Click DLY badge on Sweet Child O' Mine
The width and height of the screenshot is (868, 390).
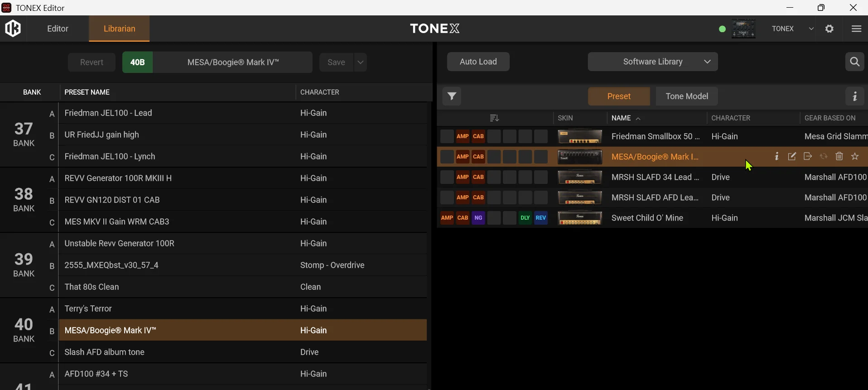[525, 218]
